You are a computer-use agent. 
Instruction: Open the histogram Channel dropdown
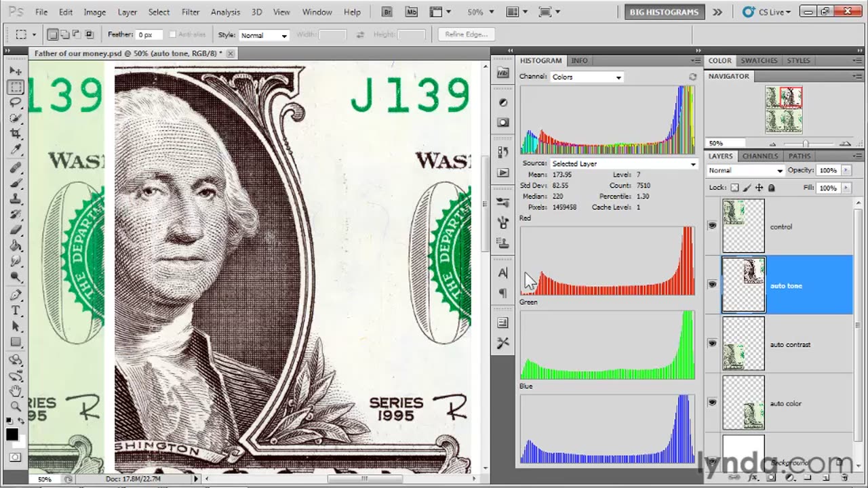tap(587, 77)
